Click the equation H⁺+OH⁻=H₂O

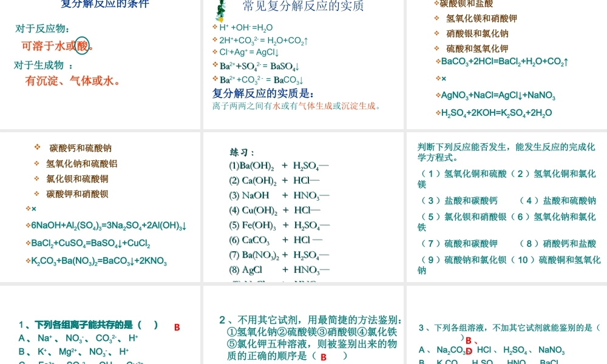[245, 27]
